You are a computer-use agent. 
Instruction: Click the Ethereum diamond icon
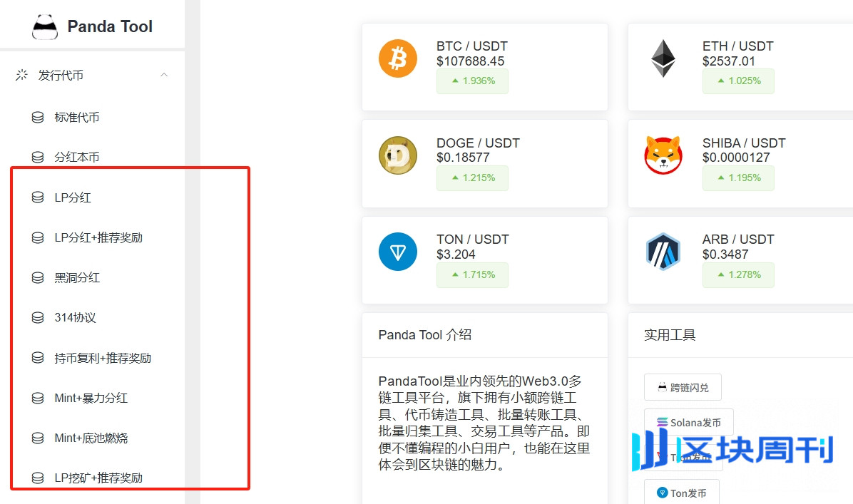tap(663, 58)
